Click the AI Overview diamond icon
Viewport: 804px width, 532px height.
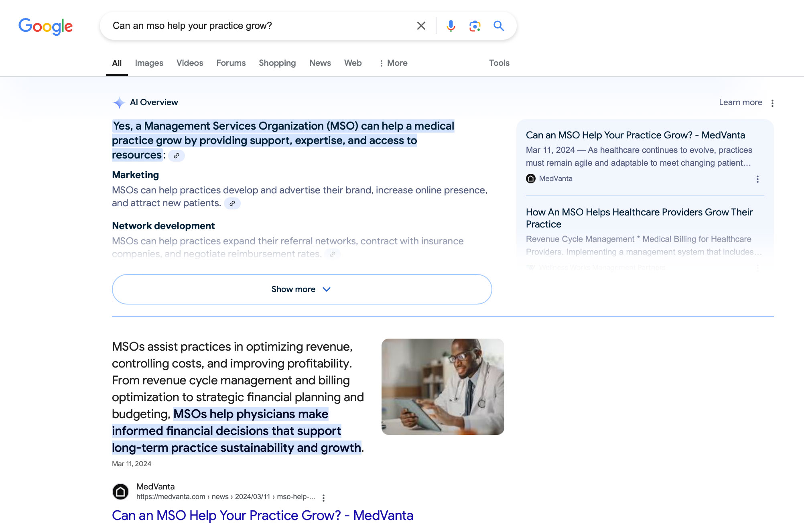pyautogui.click(x=119, y=102)
